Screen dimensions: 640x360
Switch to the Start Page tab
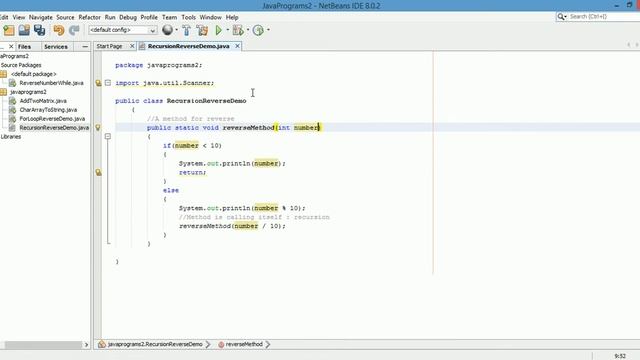point(109,46)
